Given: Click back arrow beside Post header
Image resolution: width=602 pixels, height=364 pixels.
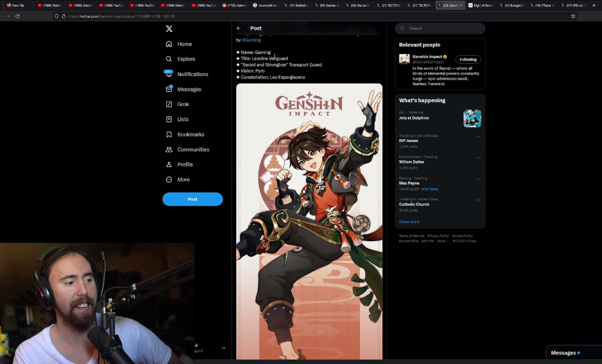Looking at the screenshot, I should 239,28.
